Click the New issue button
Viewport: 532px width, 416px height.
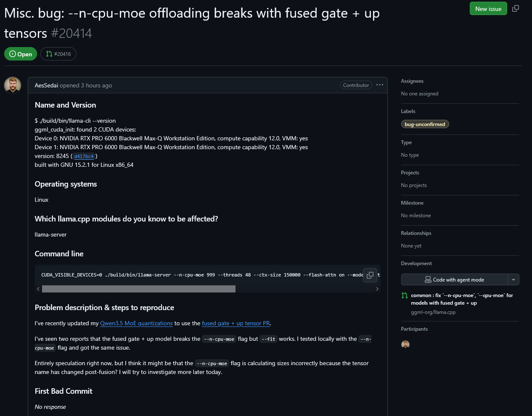(488, 8)
